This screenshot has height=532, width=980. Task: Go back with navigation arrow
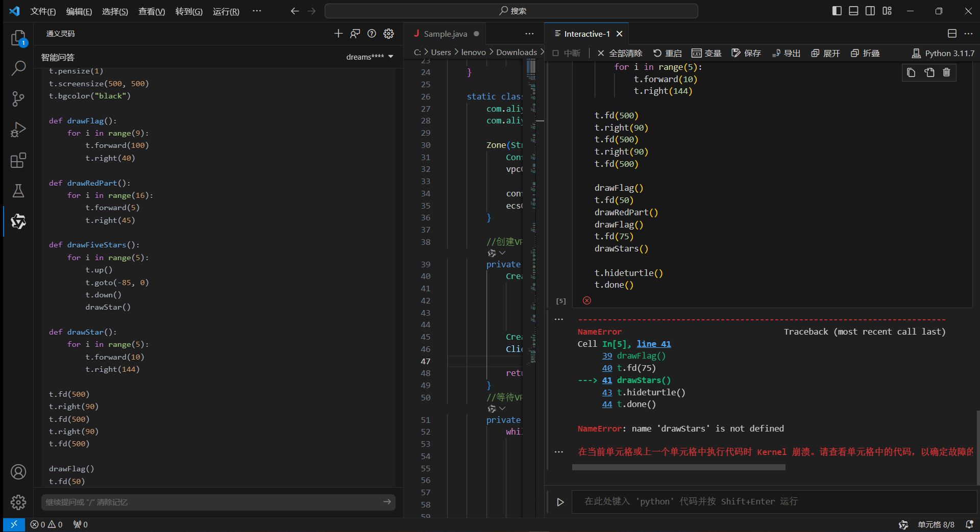click(x=295, y=11)
